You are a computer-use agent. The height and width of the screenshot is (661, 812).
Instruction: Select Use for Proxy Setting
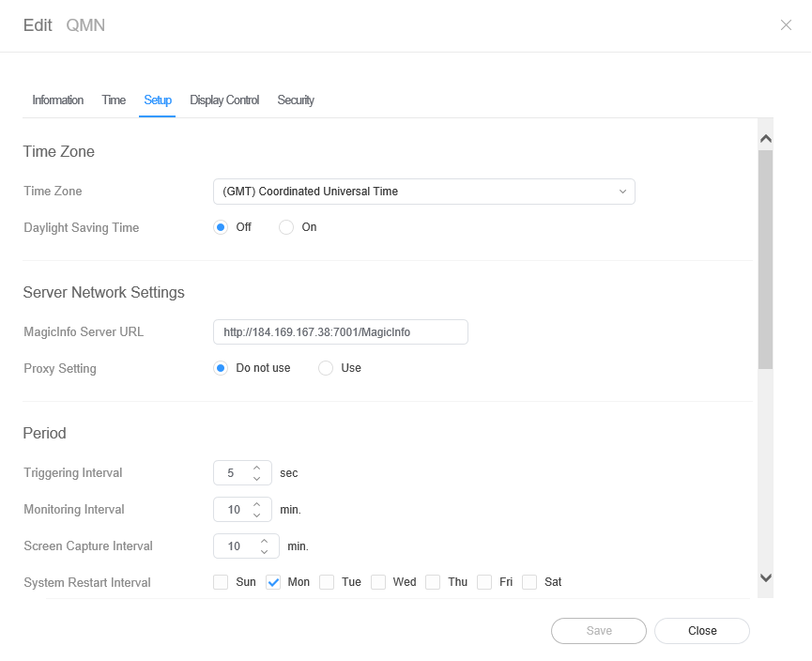pos(326,368)
